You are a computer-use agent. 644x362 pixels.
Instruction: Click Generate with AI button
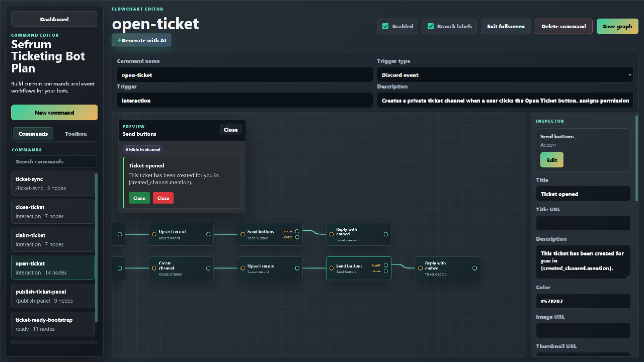(141, 40)
